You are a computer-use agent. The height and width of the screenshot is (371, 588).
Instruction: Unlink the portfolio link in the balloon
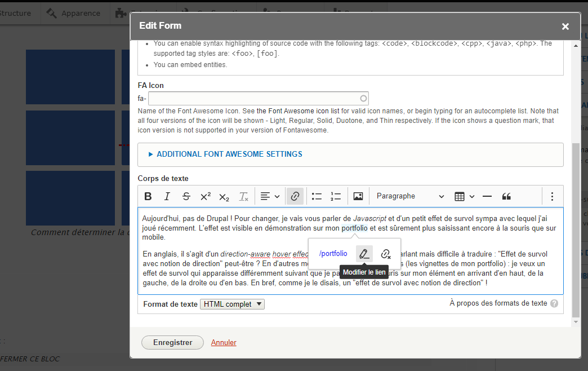(386, 253)
